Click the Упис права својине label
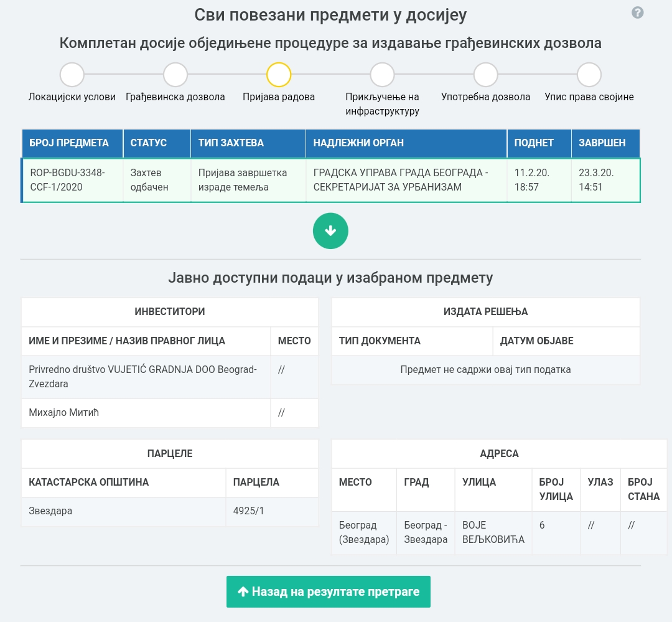This screenshot has width=672, height=622. 589,97
